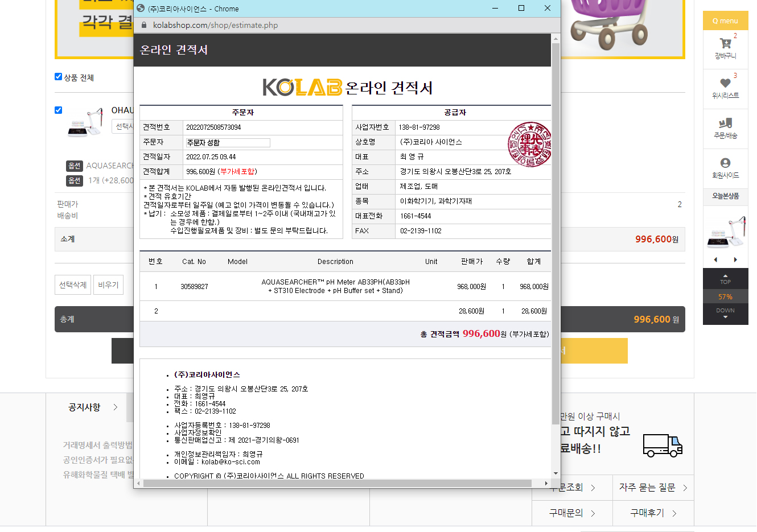757x532 pixels.
Task: Click the dark order button behind the popup
Action: [122, 350]
